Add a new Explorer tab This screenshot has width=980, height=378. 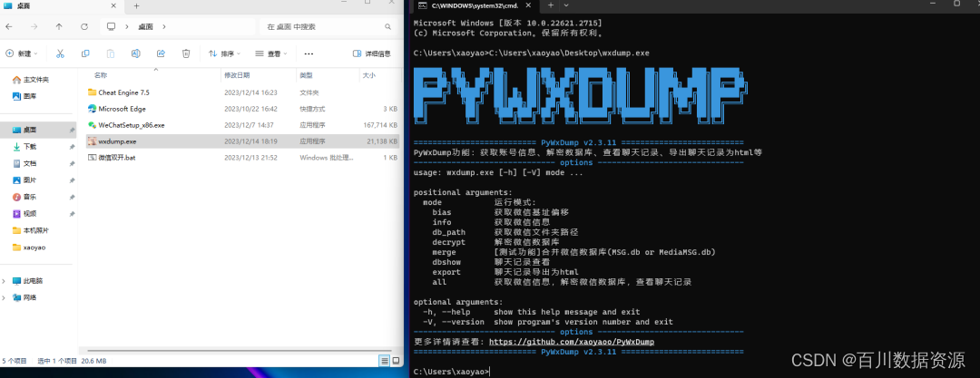pos(136,5)
